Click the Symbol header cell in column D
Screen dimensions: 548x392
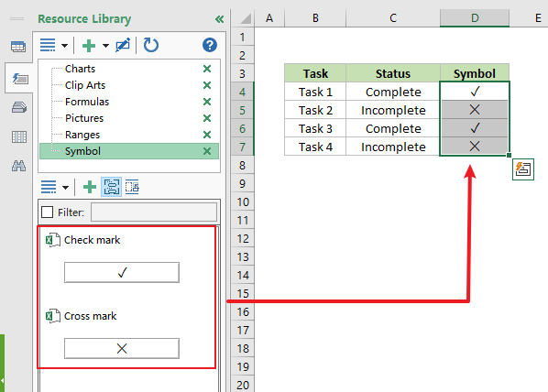coord(475,73)
